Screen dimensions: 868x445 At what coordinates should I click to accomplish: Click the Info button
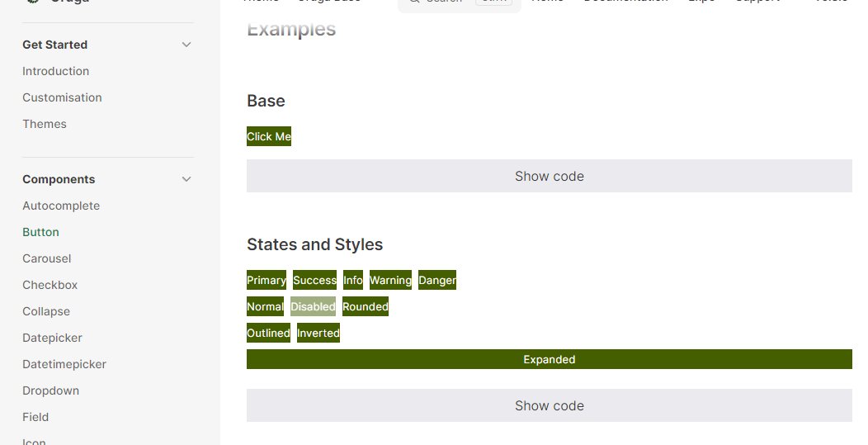coord(352,280)
